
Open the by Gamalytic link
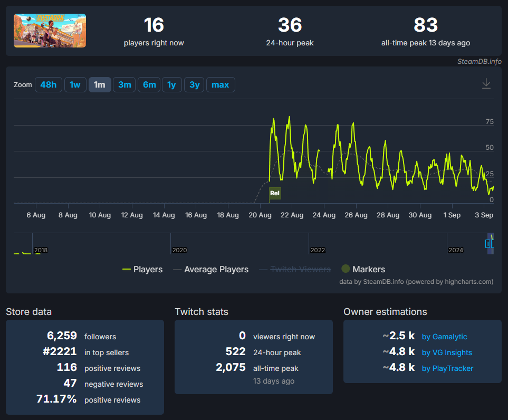(444, 337)
